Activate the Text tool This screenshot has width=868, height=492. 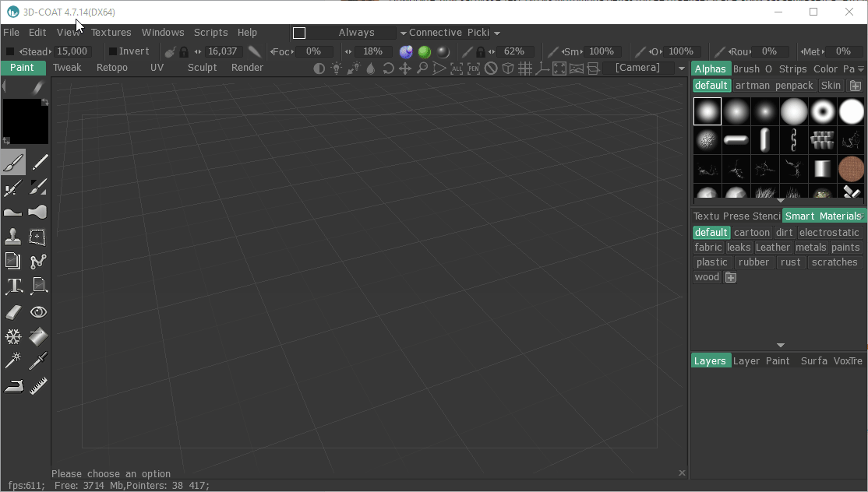(14, 285)
